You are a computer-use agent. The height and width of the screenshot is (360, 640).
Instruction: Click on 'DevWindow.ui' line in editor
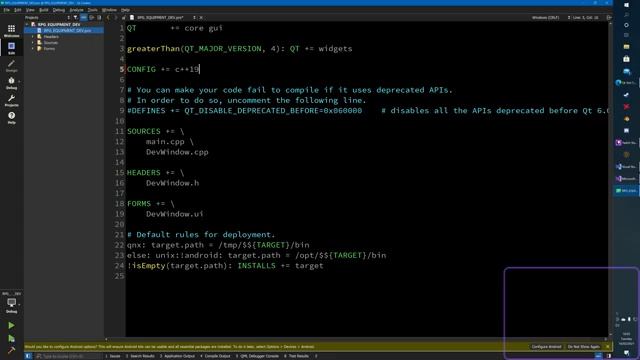[x=175, y=214]
